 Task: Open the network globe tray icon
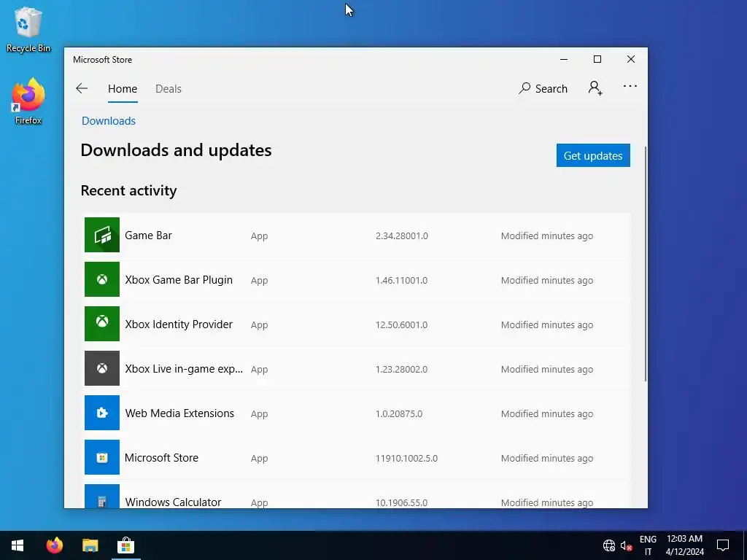(x=609, y=545)
